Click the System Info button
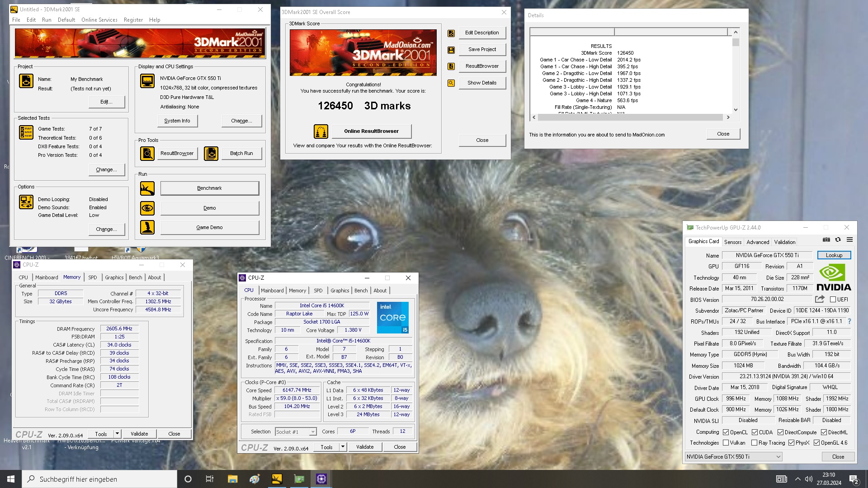The width and height of the screenshot is (868, 488). 177,121
